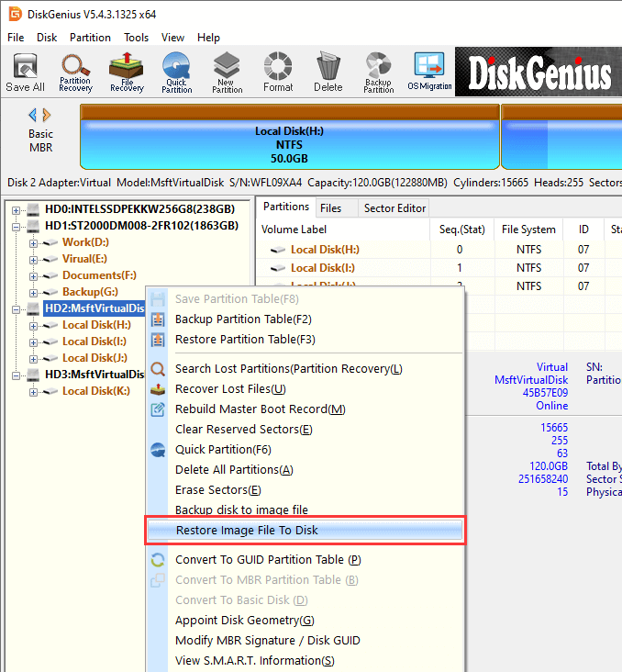
Task: Click the Save All toolbar icon
Action: [25, 73]
